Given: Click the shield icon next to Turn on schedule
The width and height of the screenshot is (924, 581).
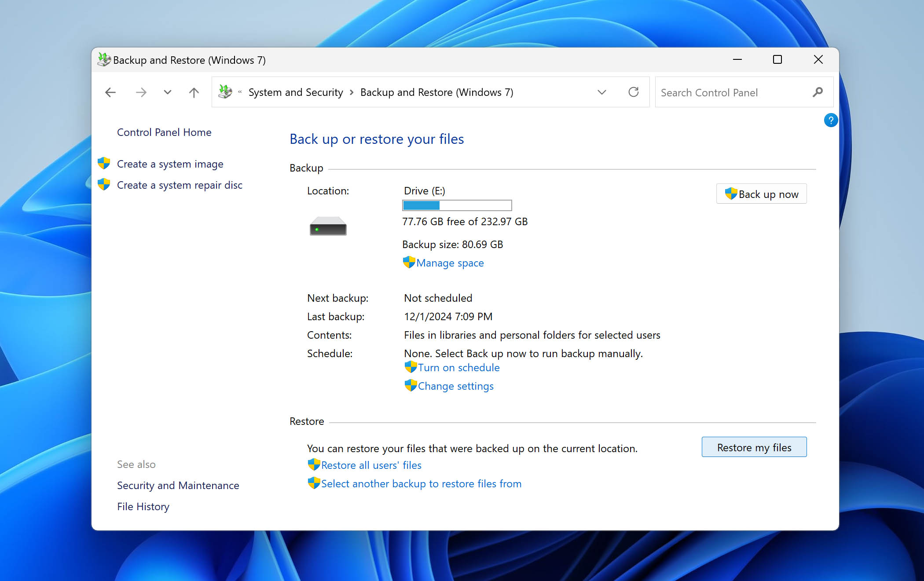Looking at the screenshot, I should click(408, 368).
